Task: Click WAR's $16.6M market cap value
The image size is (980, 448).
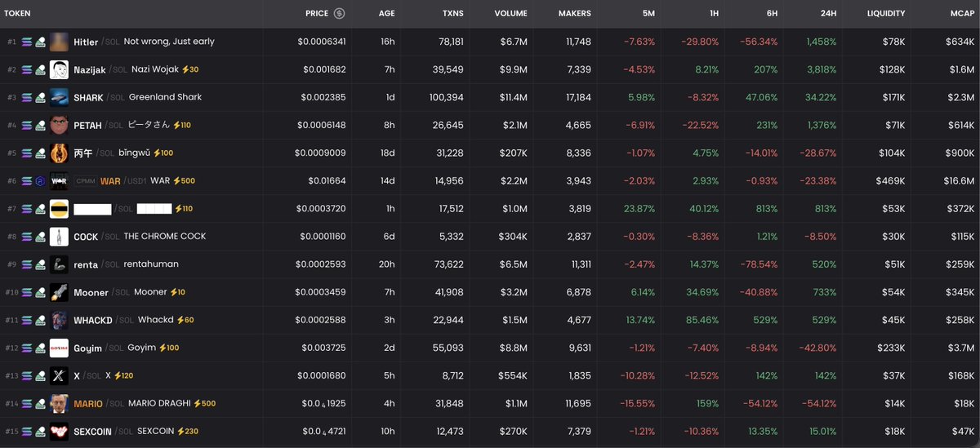Action: 959,181
